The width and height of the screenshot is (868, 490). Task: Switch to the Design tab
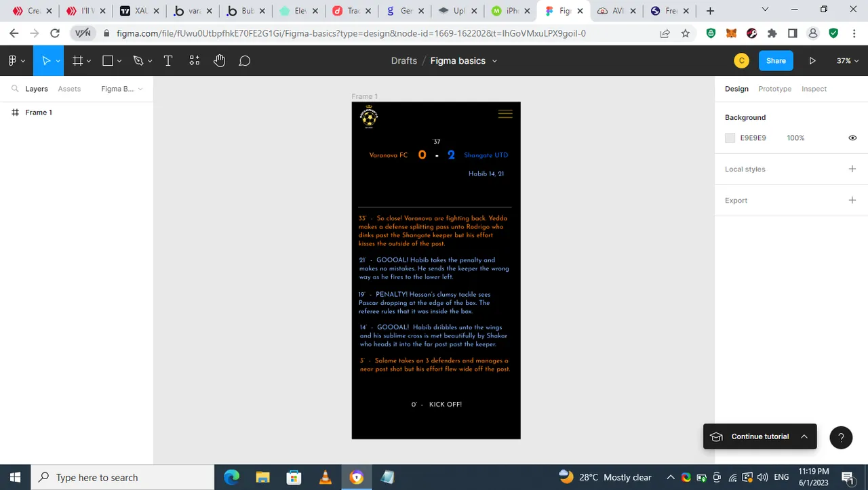pyautogui.click(x=736, y=89)
